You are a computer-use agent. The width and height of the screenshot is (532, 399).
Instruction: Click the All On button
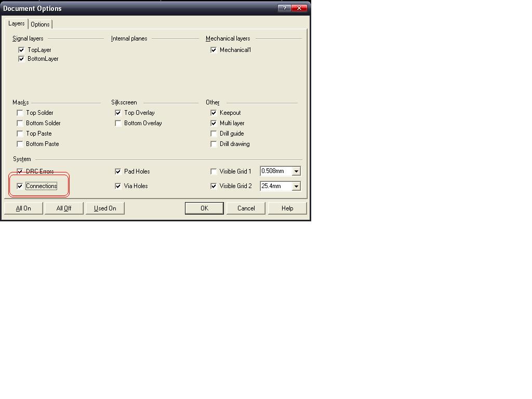(x=23, y=208)
